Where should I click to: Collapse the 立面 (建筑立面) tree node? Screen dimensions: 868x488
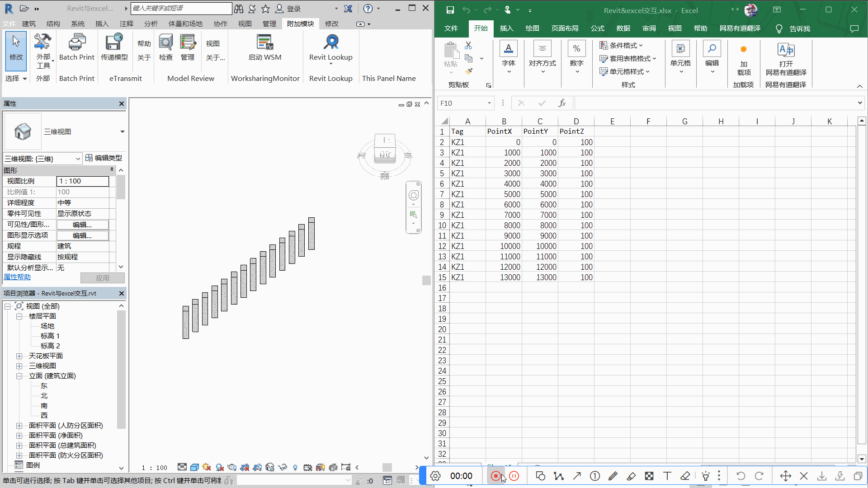coord(19,376)
